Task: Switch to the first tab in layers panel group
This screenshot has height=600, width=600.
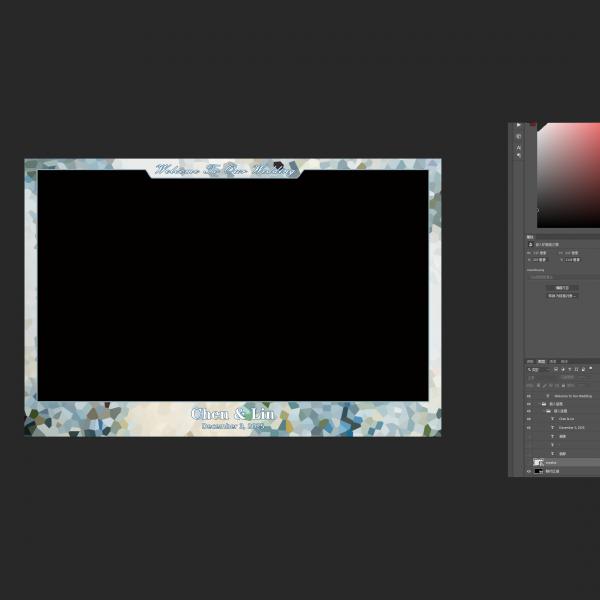Action: pos(531,361)
